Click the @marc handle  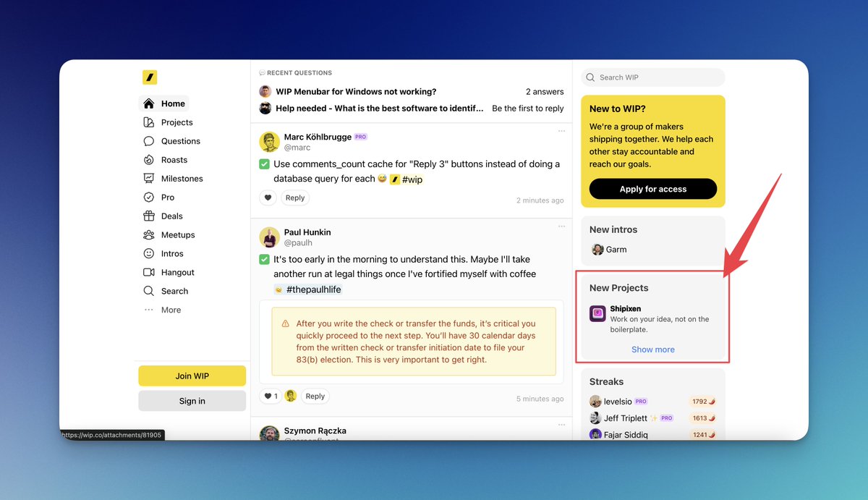click(297, 148)
